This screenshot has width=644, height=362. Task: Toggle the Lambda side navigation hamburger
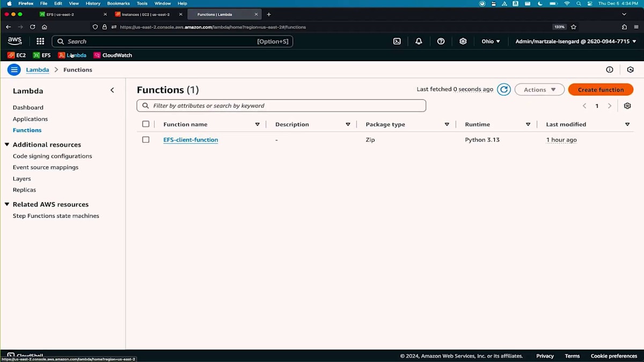pyautogui.click(x=14, y=70)
